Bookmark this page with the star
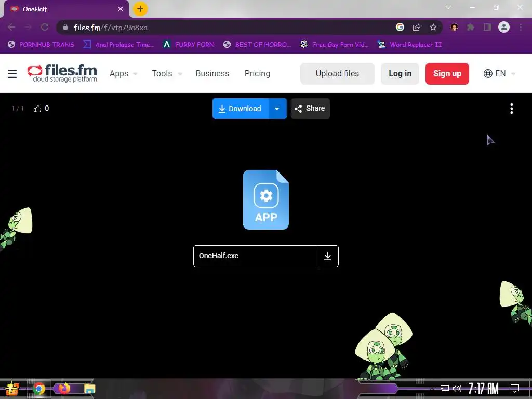Image resolution: width=532 pixels, height=399 pixels. click(x=433, y=27)
